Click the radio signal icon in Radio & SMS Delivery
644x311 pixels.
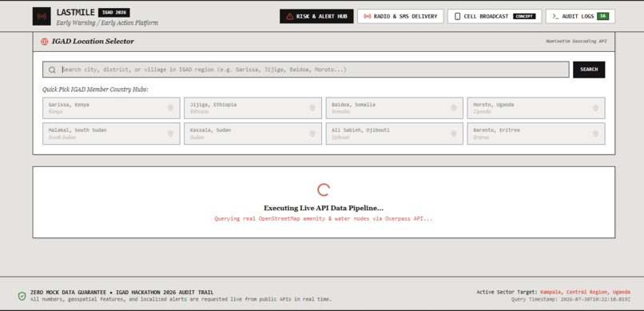point(368,17)
